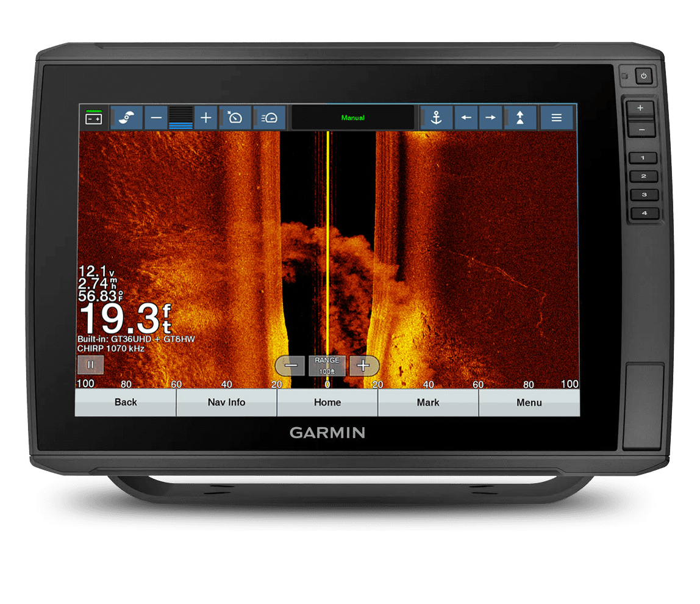The width and height of the screenshot is (700, 604).
Task: Click the up arrow transducer orientation icon
Action: (520, 117)
